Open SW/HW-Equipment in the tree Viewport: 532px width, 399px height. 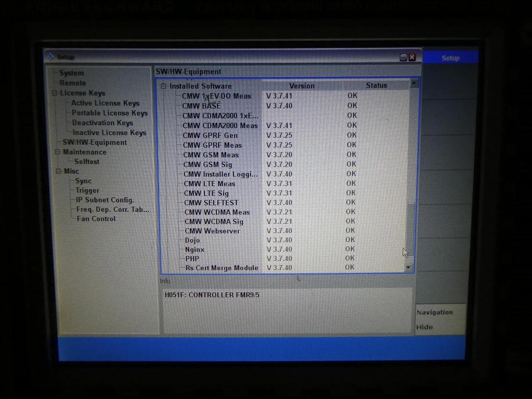coord(94,142)
